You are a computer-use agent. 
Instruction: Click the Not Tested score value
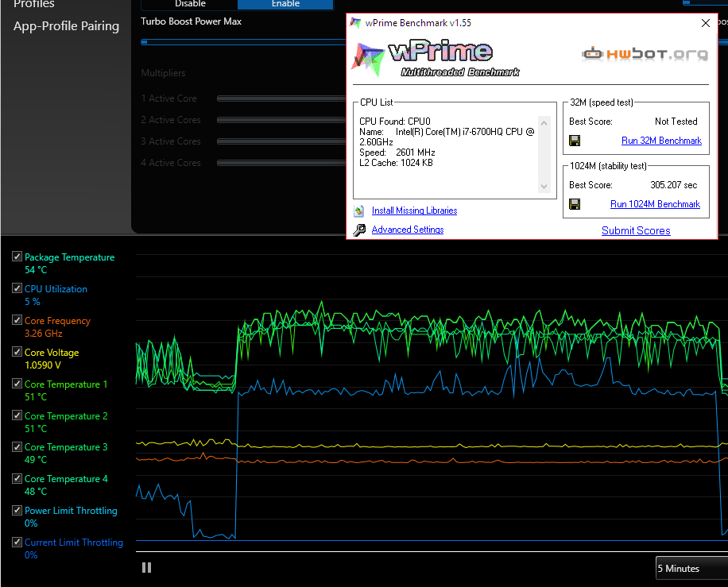(x=676, y=122)
